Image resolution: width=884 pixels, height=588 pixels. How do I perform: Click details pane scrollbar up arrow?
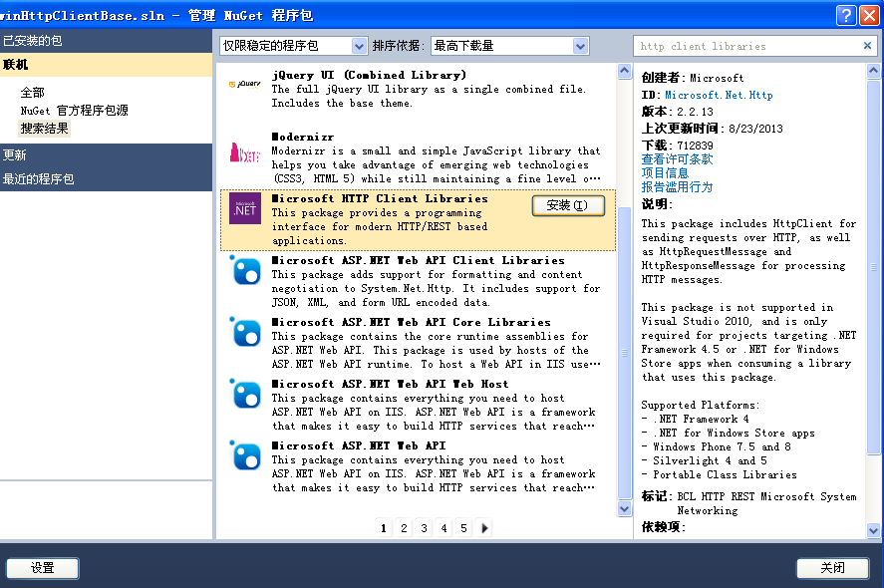click(x=873, y=71)
